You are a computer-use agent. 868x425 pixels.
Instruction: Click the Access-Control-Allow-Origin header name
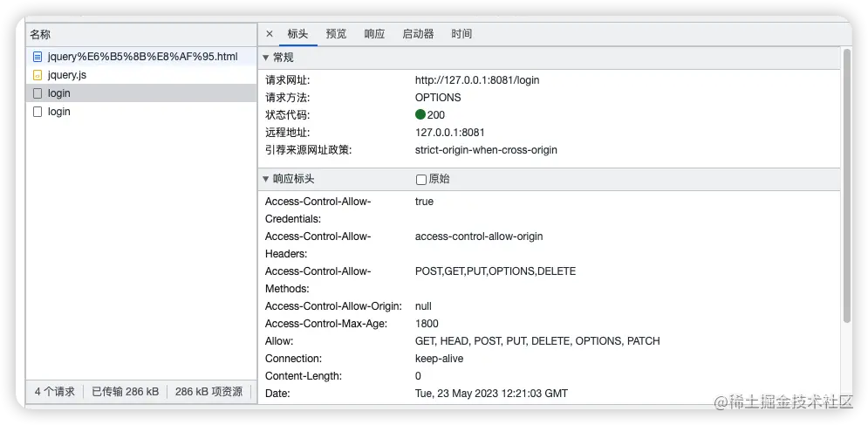pos(333,306)
